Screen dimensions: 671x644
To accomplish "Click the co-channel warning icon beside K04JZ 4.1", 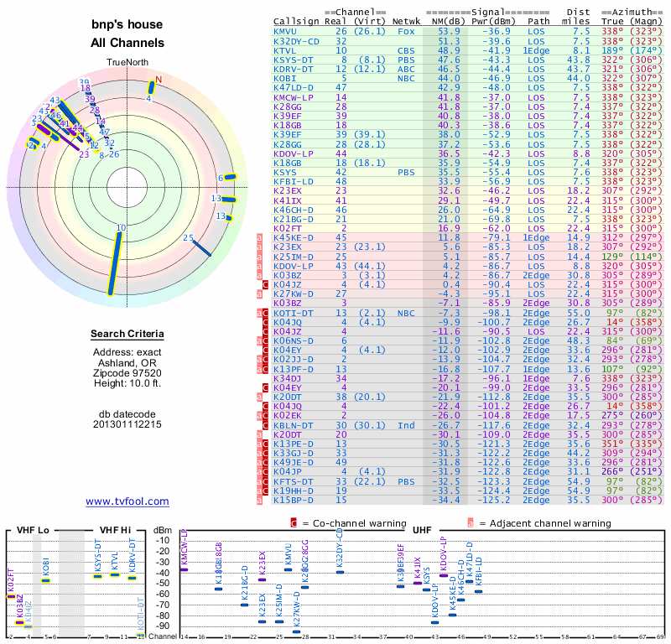I will [265, 284].
